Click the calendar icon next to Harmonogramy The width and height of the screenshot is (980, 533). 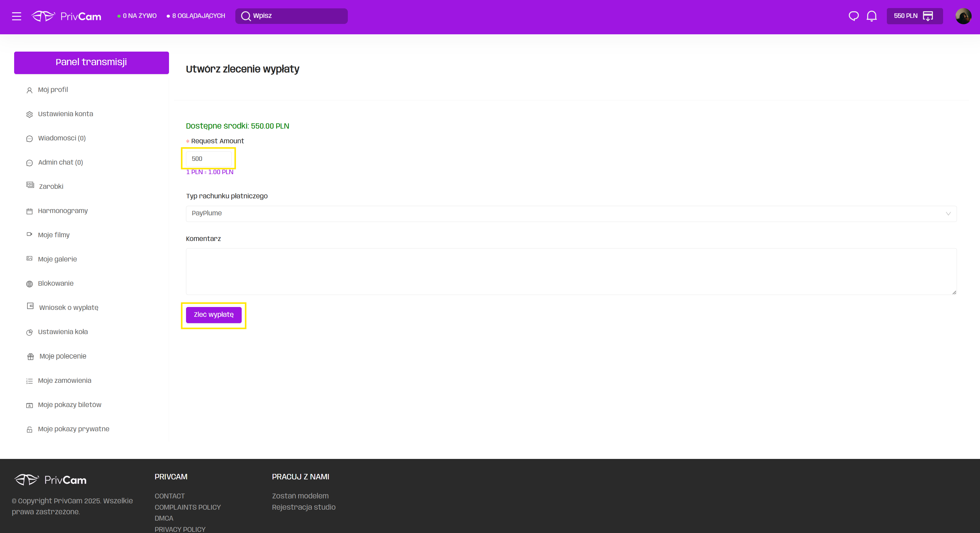point(29,211)
